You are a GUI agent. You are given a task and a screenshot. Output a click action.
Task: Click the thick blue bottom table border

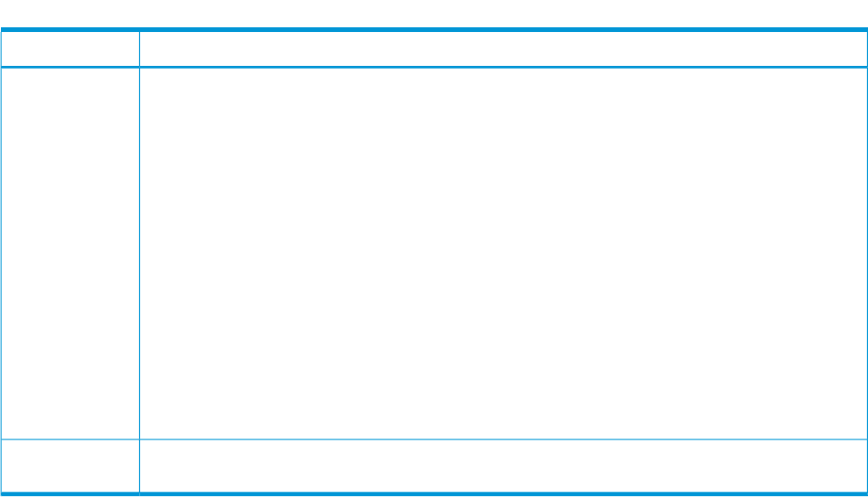pos(434,493)
